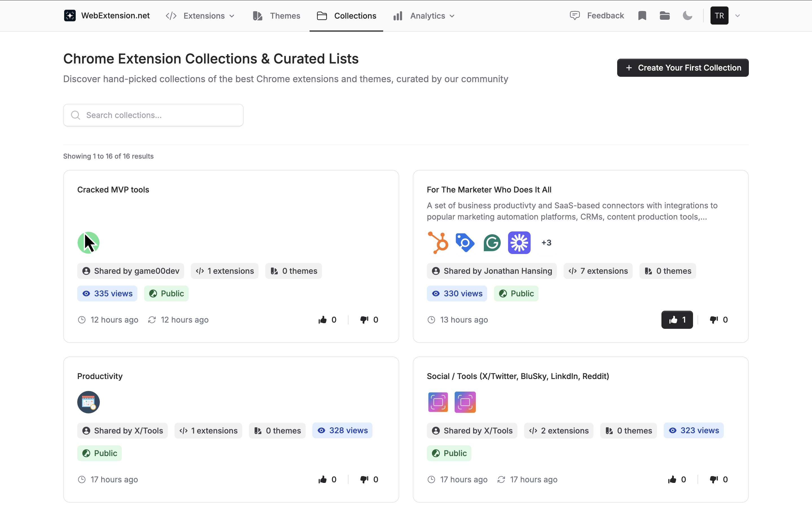
Task: Focus the Search collections field
Action: [x=153, y=115]
